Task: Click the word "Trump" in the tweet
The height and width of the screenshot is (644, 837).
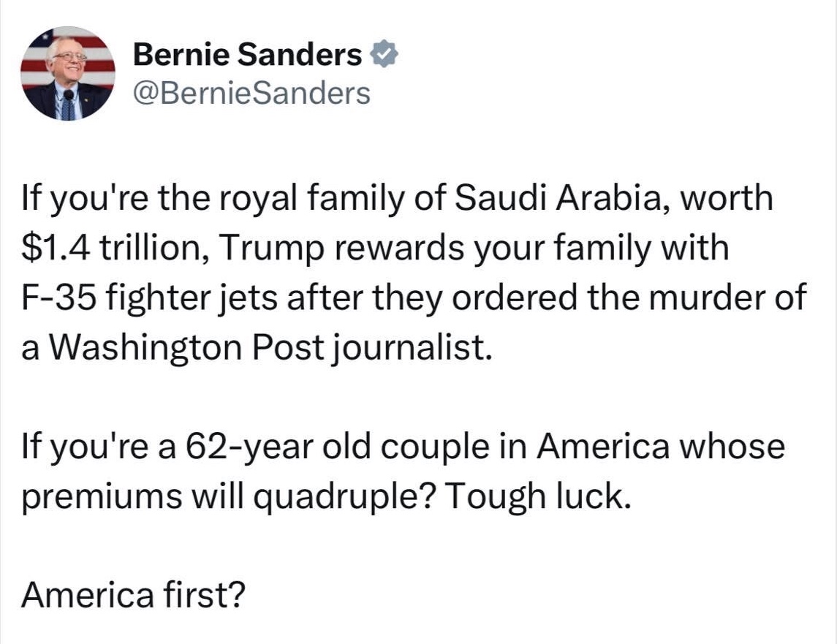Action: point(261,249)
